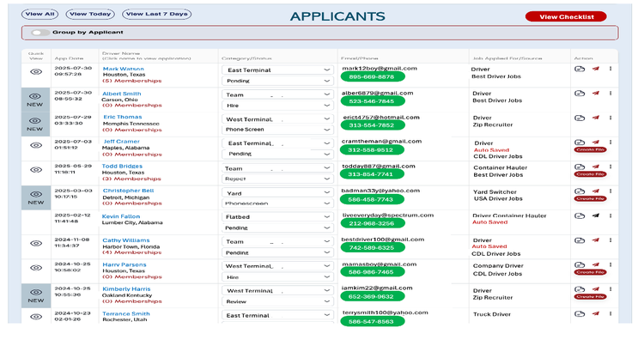Open quick view eye for Mark Watson
This screenshot has height=352, width=644.
(36, 71)
